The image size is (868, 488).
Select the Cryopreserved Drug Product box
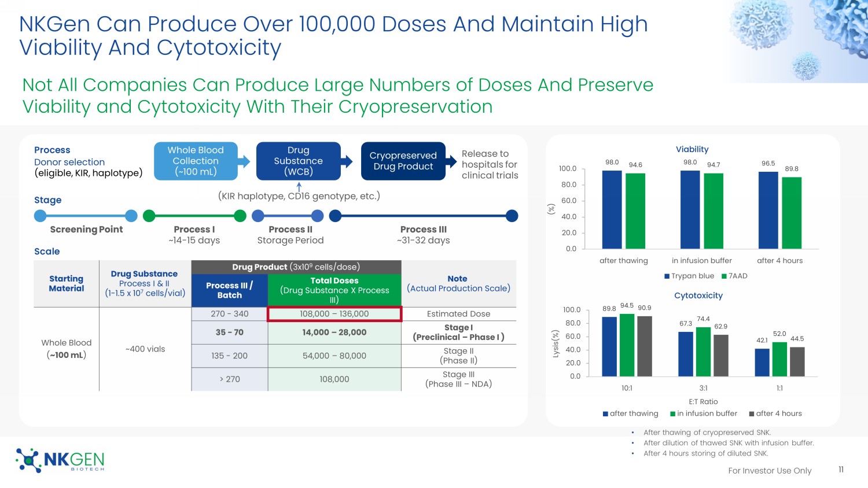pos(403,161)
